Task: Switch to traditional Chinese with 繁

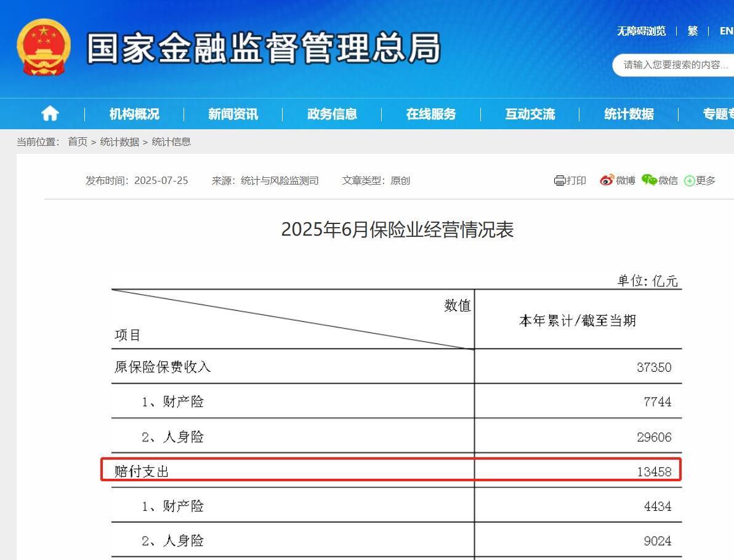Action: click(693, 31)
